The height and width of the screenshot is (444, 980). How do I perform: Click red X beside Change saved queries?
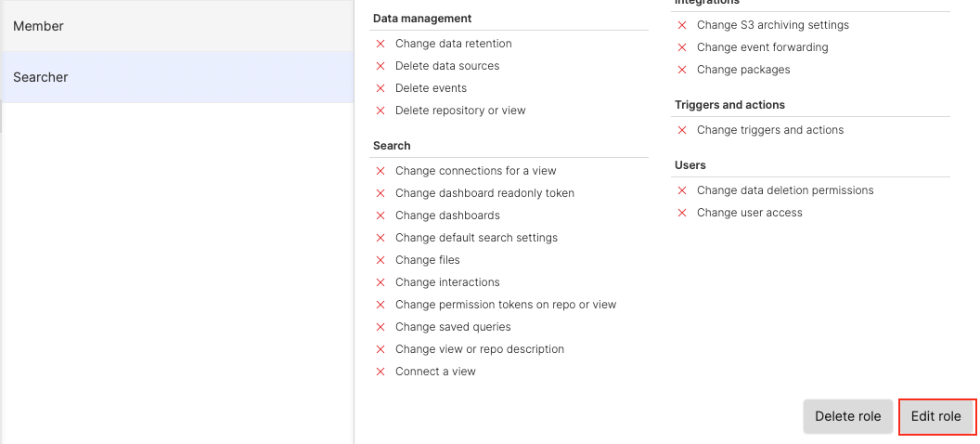click(x=380, y=327)
